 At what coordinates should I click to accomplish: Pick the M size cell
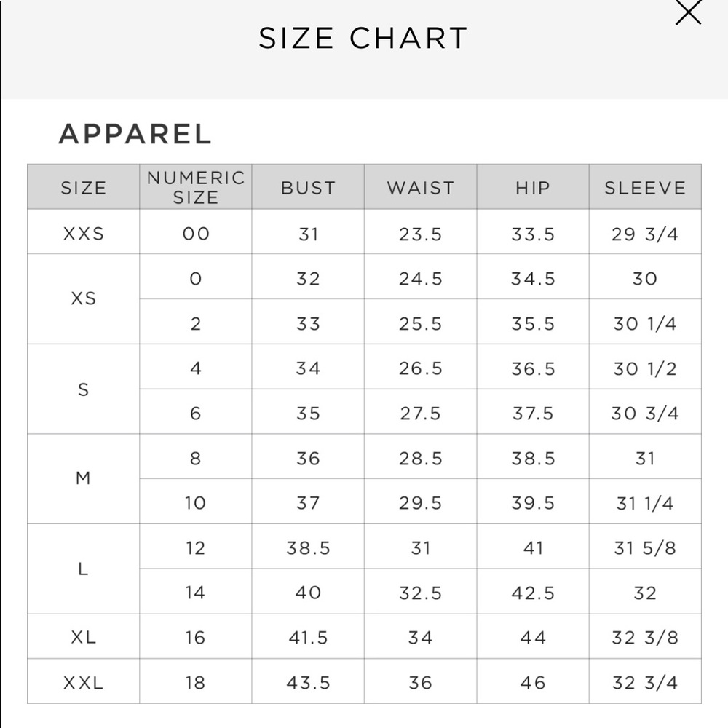tap(83, 478)
